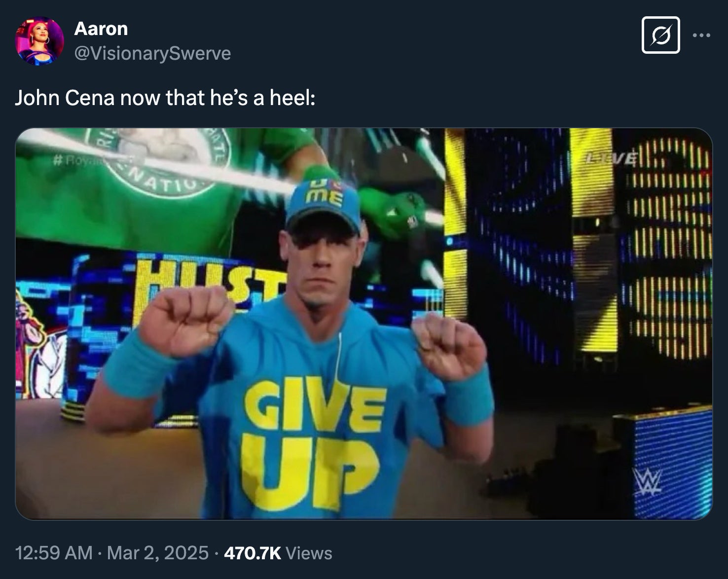Open the three-dot more options menu

pos(702,35)
